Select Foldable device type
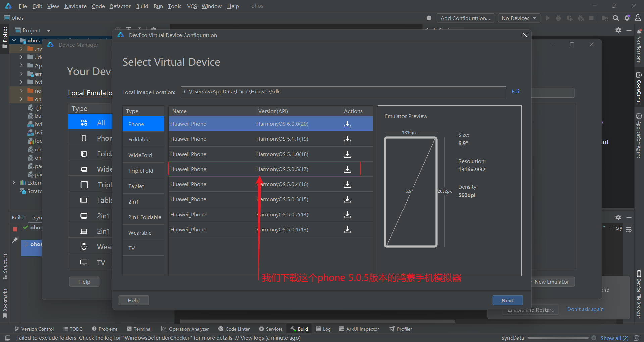 139,140
